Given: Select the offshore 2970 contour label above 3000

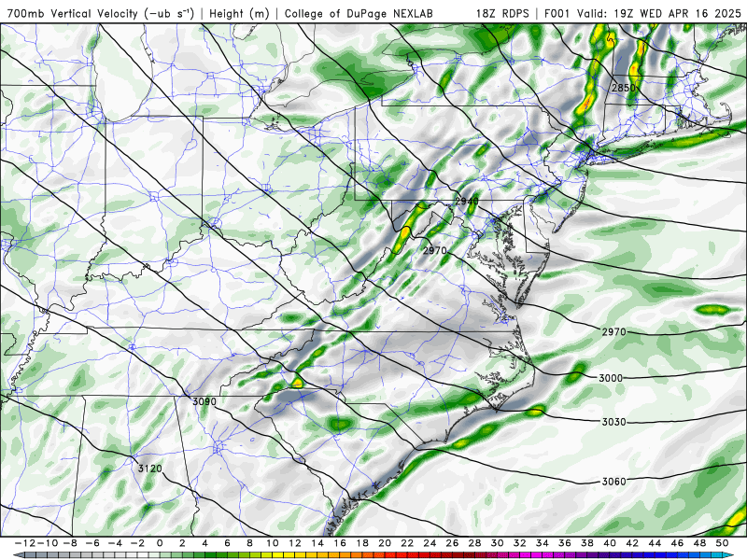Looking at the screenshot, I should 613,331.
